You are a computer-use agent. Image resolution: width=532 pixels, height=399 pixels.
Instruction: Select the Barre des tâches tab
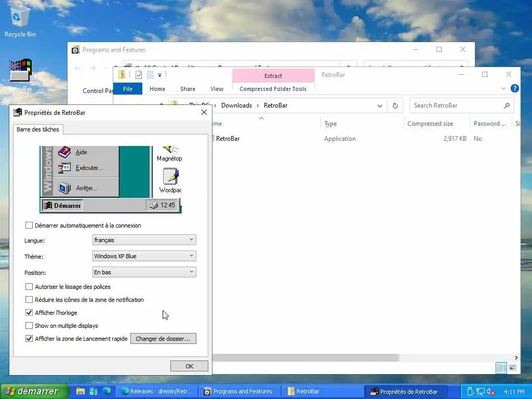click(38, 129)
